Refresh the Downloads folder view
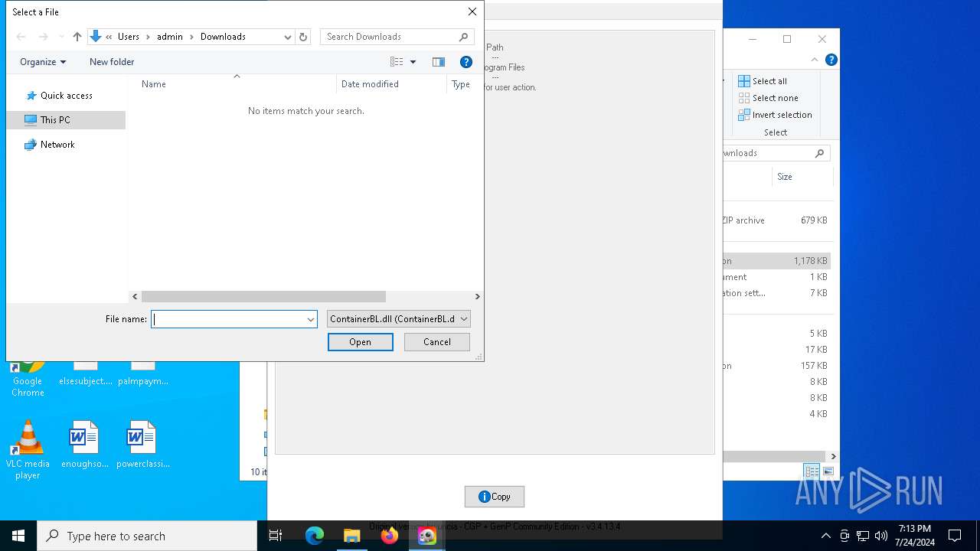980x551 pixels. pos(303,37)
